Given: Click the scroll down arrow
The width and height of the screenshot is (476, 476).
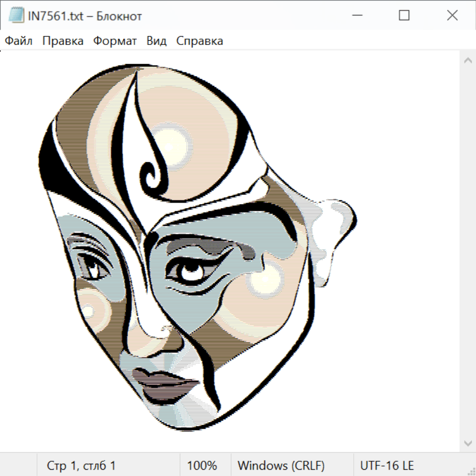Looking at the screenshot, I should click(x=468, y=443).
